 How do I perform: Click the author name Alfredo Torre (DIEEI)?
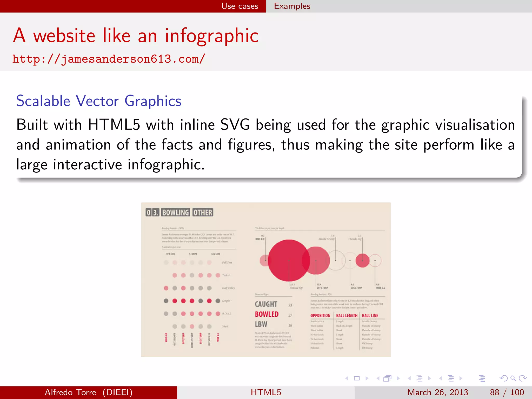(x=89, y=392)
